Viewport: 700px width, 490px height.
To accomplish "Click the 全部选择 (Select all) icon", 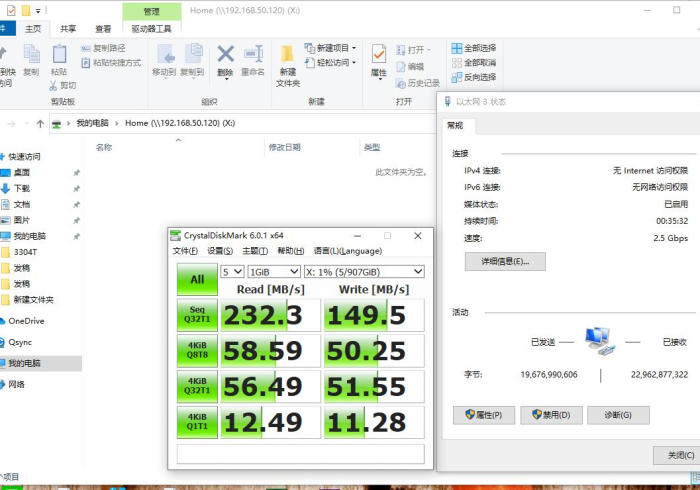I will (473, 48).
